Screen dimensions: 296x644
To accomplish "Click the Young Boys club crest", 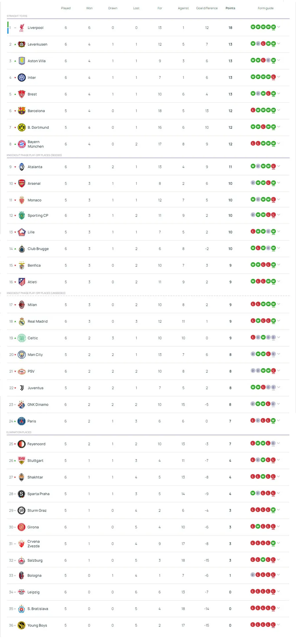I will click(21, 626).
